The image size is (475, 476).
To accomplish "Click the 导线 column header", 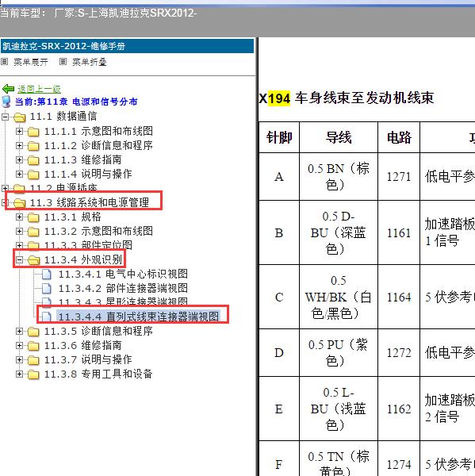I will click(339, 137).
